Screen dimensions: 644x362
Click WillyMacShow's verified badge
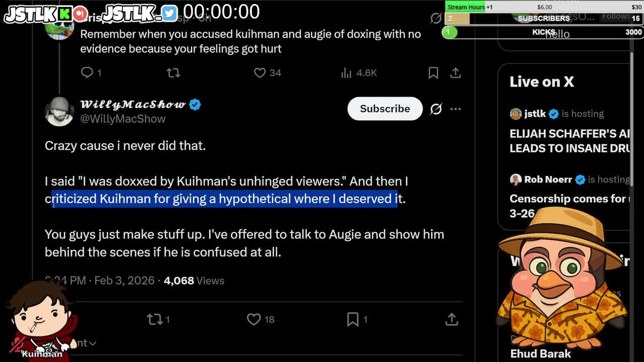[195, 105]
